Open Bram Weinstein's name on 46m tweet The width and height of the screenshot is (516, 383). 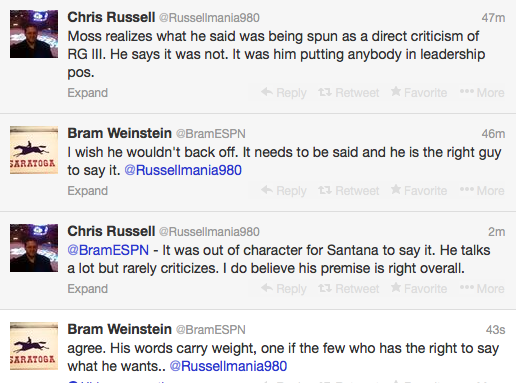point(119,133)
